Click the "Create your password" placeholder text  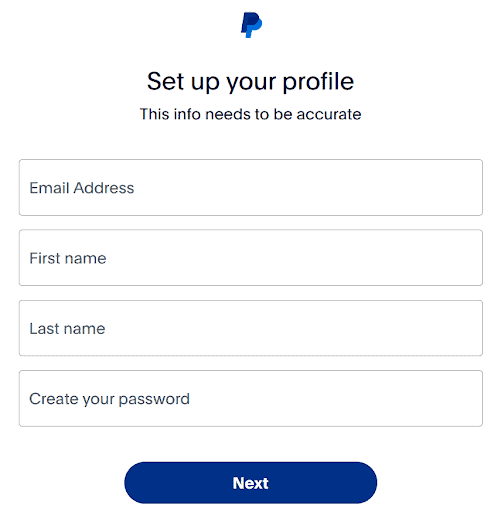tap(109, 399)
